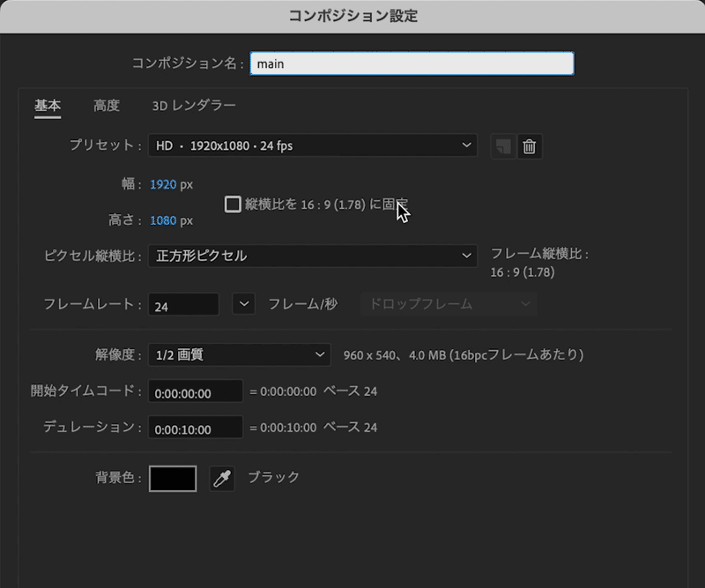Click the save preset icon
This screenshot has width=705, height=588.
point(503,146)
